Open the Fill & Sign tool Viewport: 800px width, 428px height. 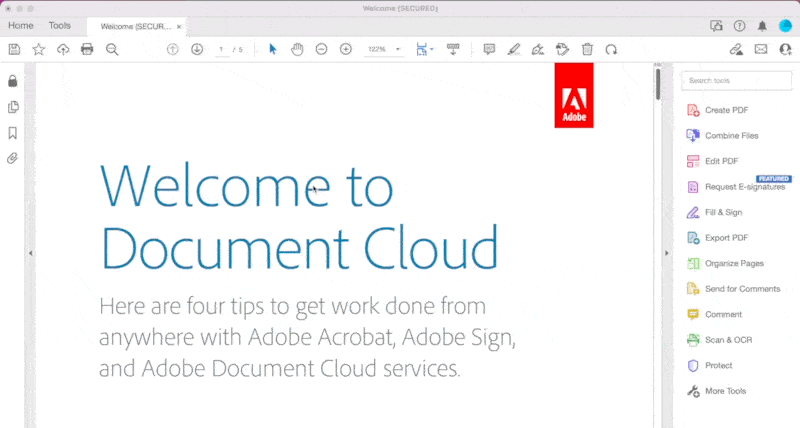(714, 212)
